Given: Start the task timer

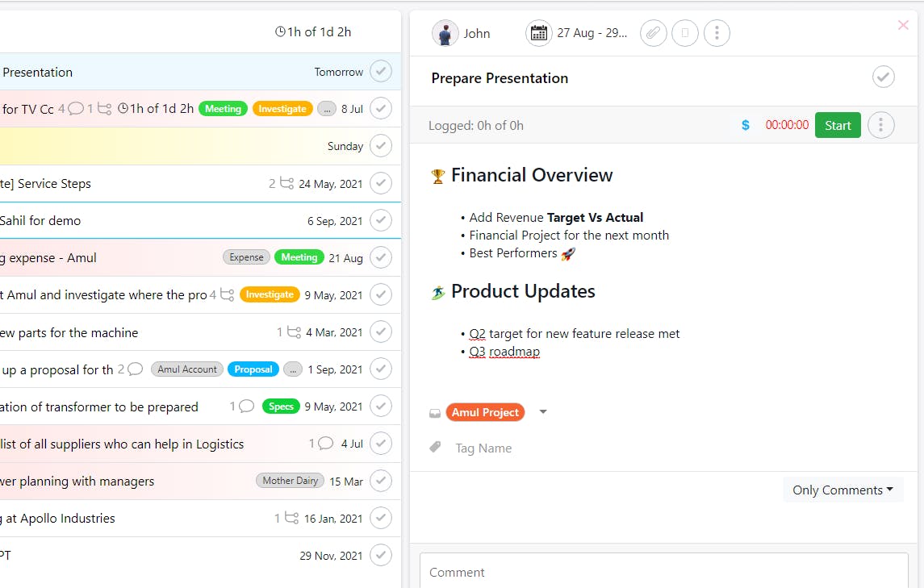Looking at the screenshot, I should (838, 125).
